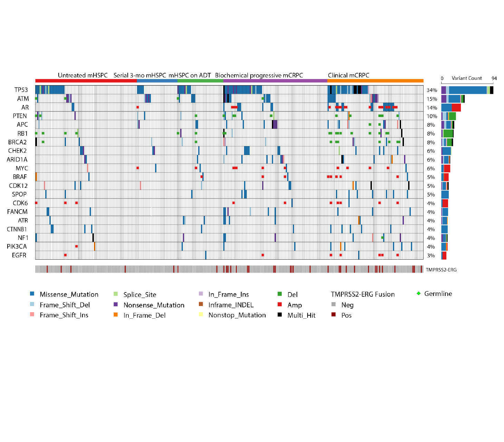Click the APC gene row label
Viewport: 504px width, 442px height.
(22, 125)
